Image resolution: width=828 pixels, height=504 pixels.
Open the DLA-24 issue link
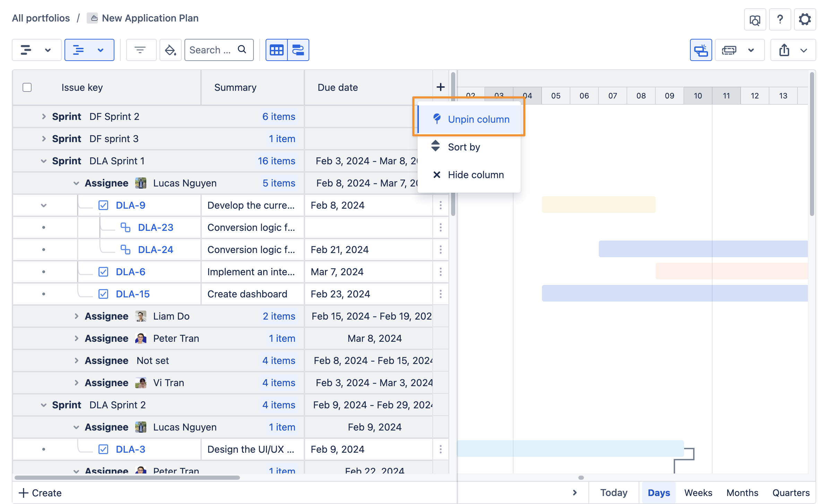(155, 250)
